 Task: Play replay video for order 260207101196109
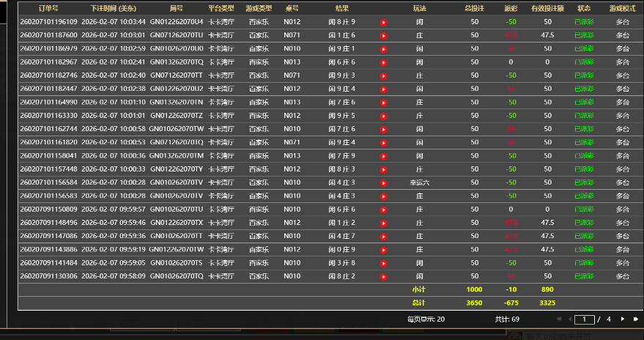pyautogui.click(x=383, y=22)
